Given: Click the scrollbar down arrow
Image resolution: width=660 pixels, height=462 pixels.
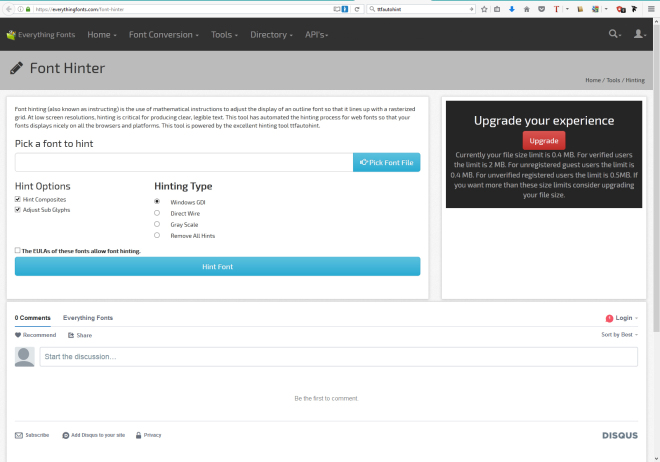Looking at the screenshot, I should click(656, 458).
